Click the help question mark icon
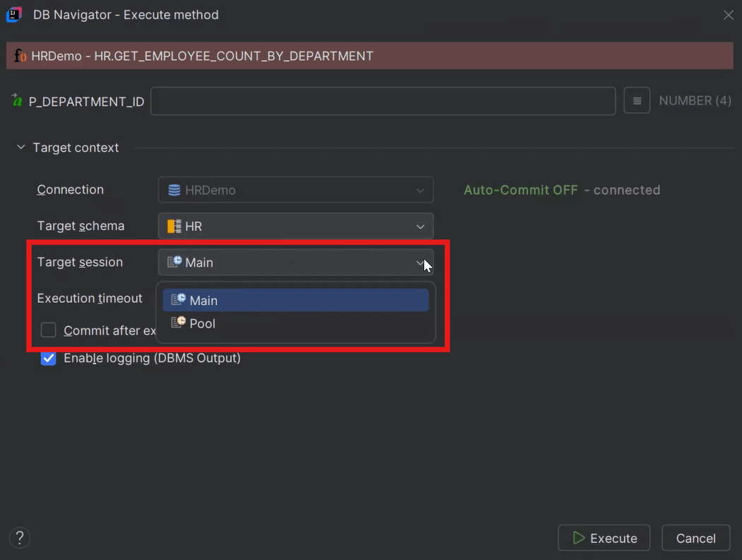Screen dimensions: 742x560 pos(19,537)
